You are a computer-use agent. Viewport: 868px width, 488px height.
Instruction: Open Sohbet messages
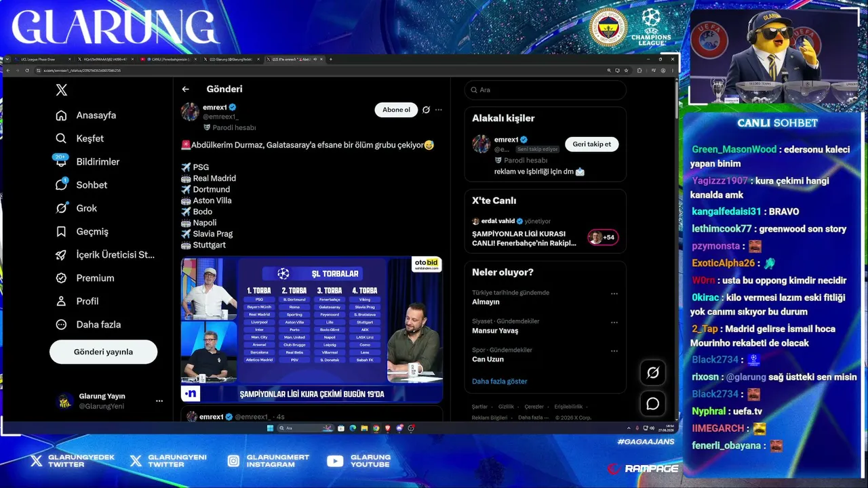pyautogui.click(x=82, y=185)
